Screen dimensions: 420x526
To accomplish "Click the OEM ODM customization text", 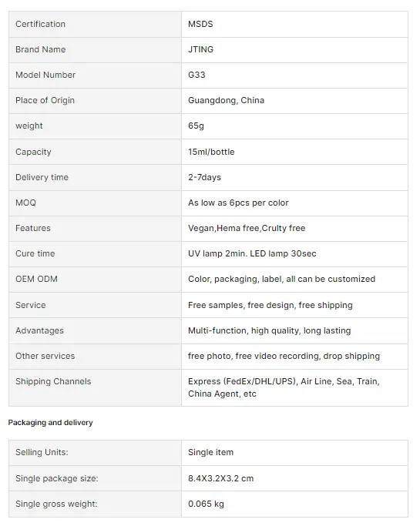I will click(x=281, y=279).
